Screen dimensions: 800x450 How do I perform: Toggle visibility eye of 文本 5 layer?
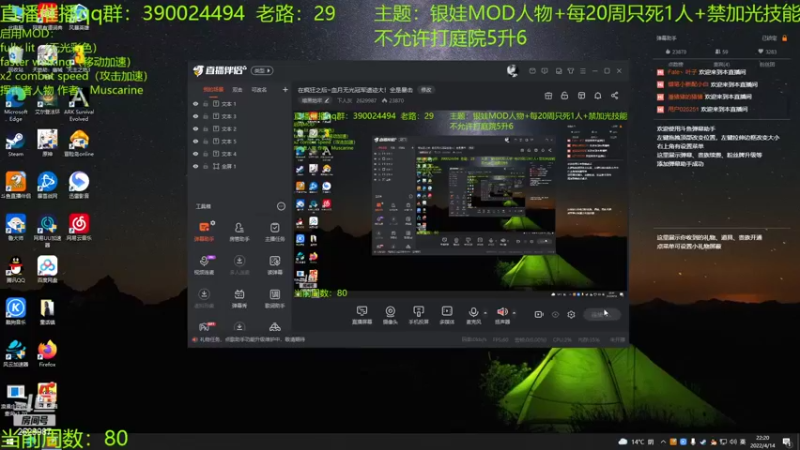coord(195,141)
